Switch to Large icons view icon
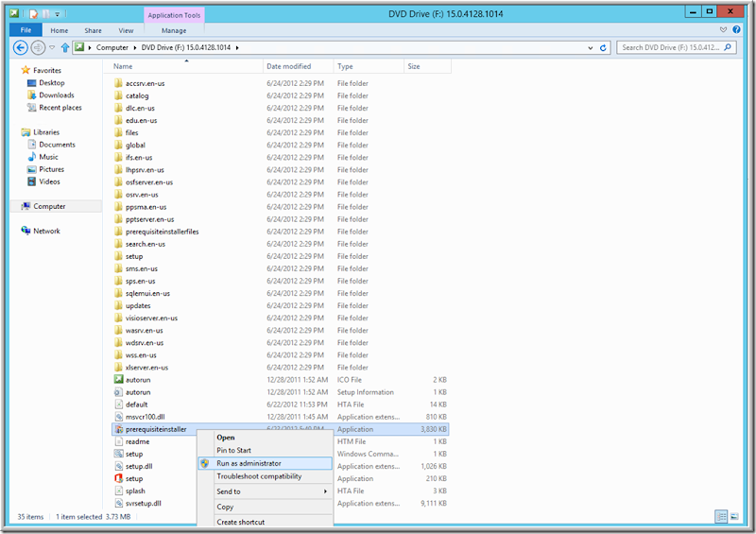The width and height of the screenshot is (756, 534). pyautogui.click(x=734, y=517)
